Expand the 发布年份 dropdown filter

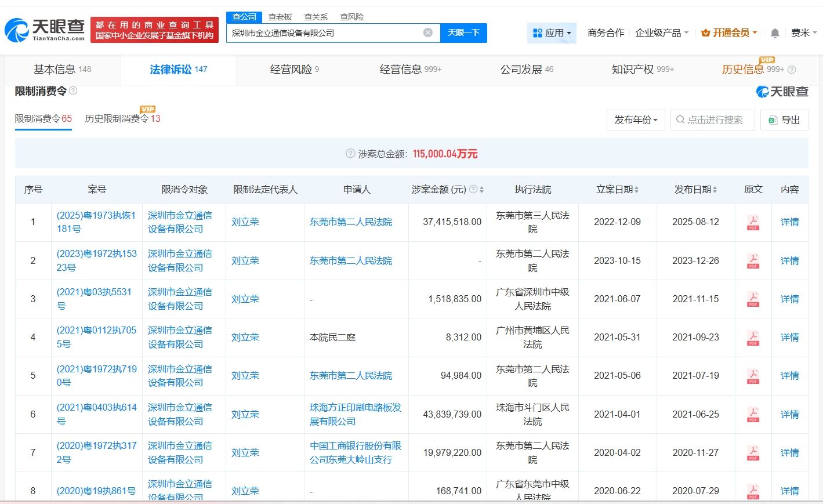(x=636, y=120)
